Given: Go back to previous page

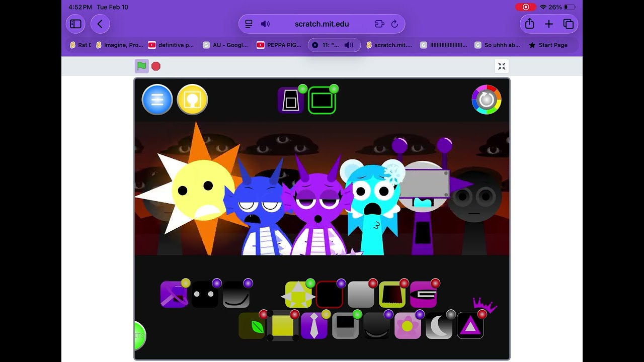Looking at the screenshot, I should pos(100,24).
